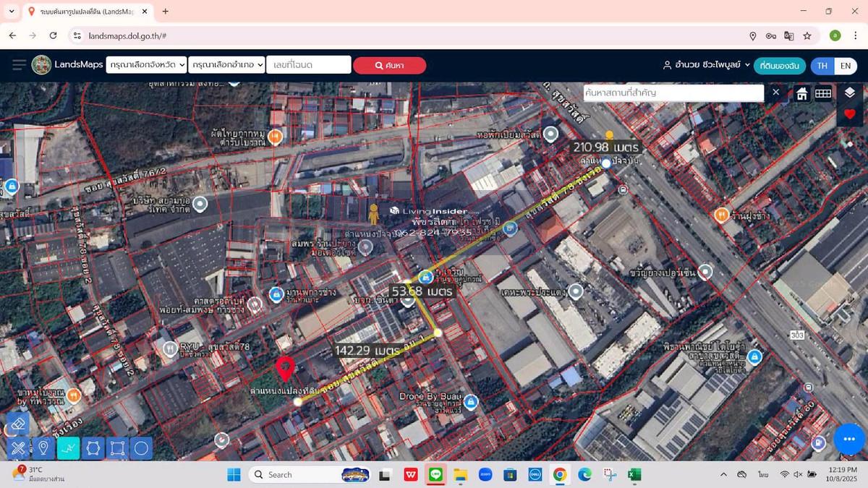Click the house icon beside the search box
Image resolution: width=868 pixels, height=488 pixels.
click(802, 93)
